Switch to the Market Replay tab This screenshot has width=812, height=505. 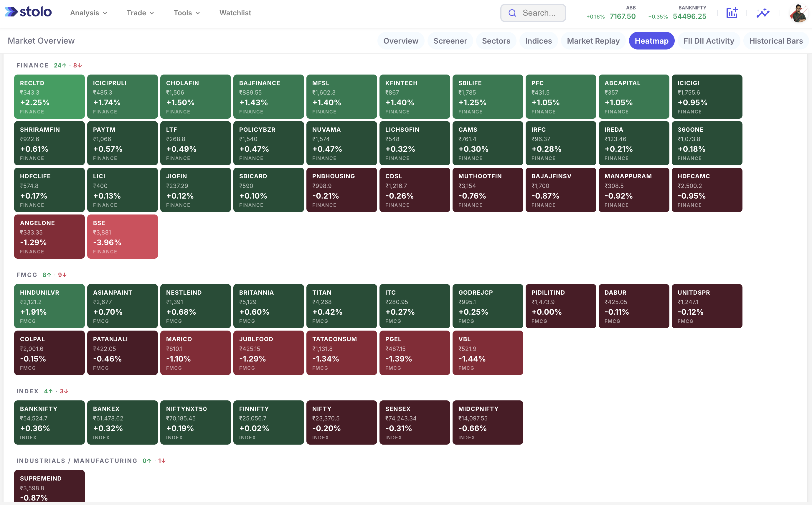click(x=593, y=41)
